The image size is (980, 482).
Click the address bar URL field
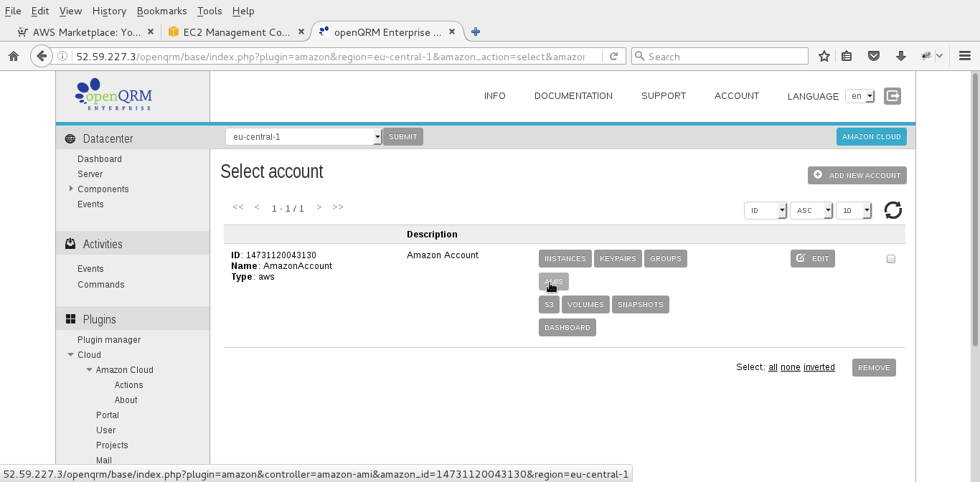click(x=330, y=56)
